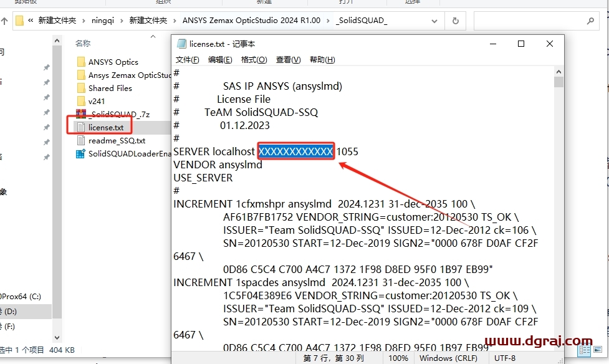Screen dimensions: 609x364
Task: Select the (D:) drive in navigation pane
Action: [8, 312]
